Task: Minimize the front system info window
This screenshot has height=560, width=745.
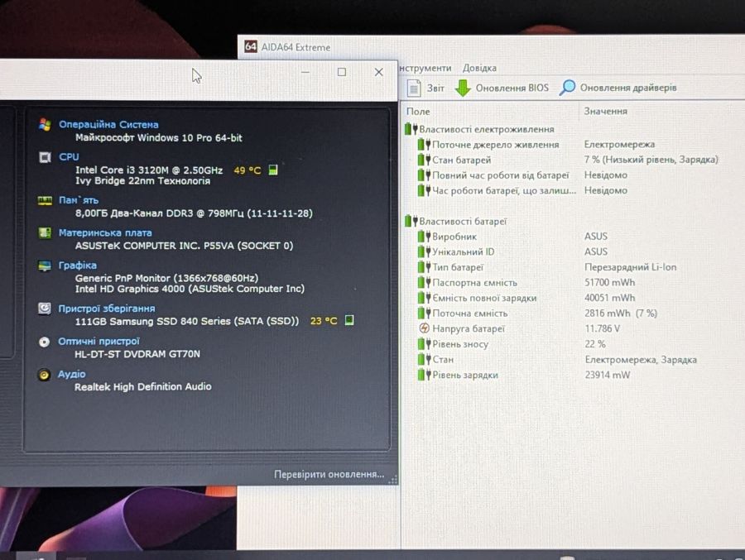Action: pos(305,72)
